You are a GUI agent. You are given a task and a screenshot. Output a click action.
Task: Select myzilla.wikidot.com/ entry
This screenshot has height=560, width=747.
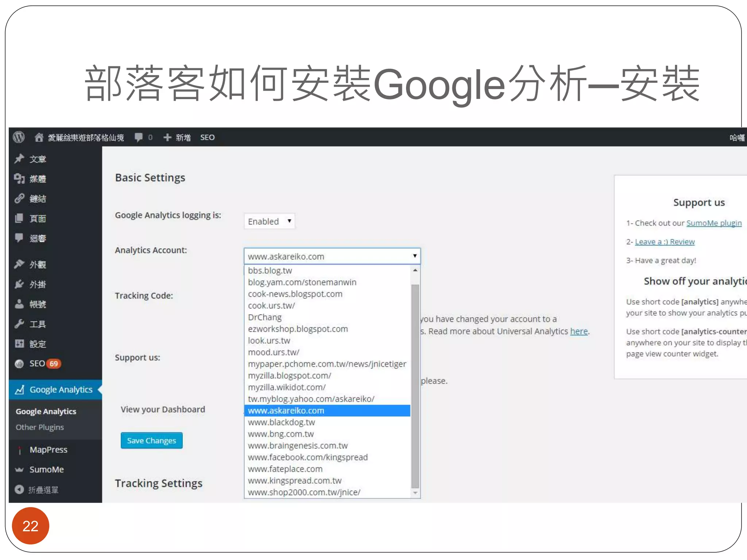coord(327,387)
